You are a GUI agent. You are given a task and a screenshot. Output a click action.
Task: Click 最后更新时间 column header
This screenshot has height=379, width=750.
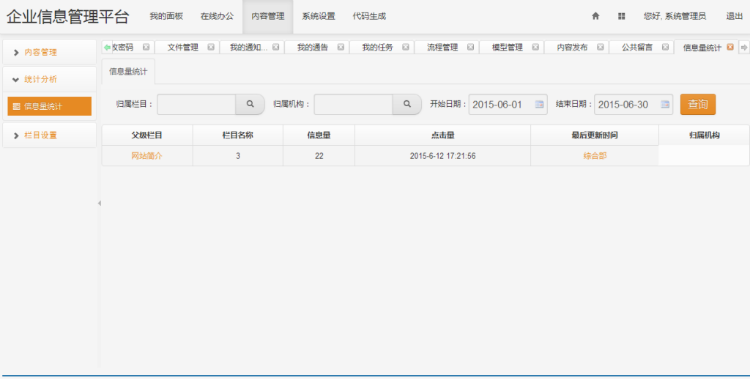(595, 135)
